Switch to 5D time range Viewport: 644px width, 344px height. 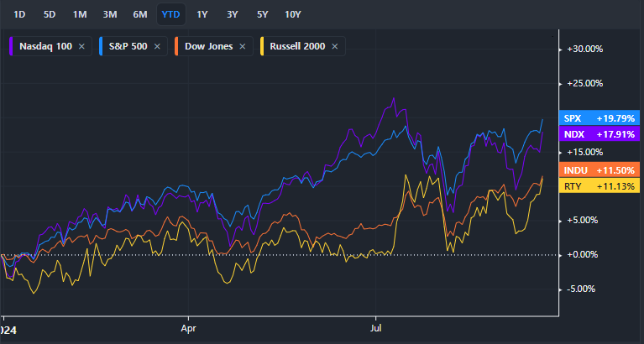[50, 14]
